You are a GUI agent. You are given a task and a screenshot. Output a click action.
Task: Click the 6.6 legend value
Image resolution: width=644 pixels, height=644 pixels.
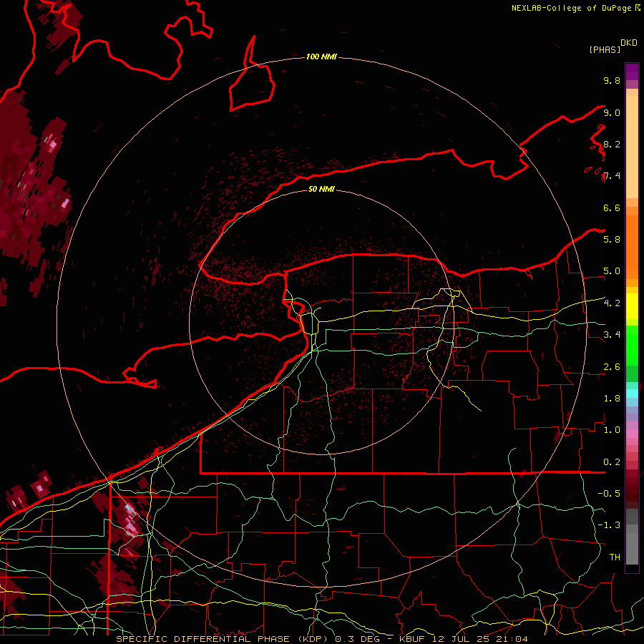coord(612,208)
